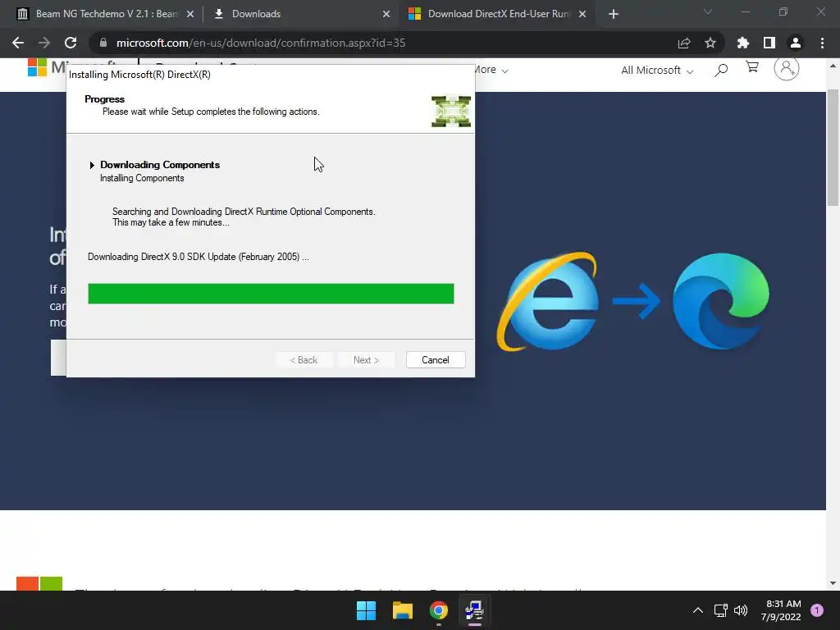This screenshot has height=630, width=840.
Task: Close the Beam NG Techdemo tab
Action: coord(190,14)
